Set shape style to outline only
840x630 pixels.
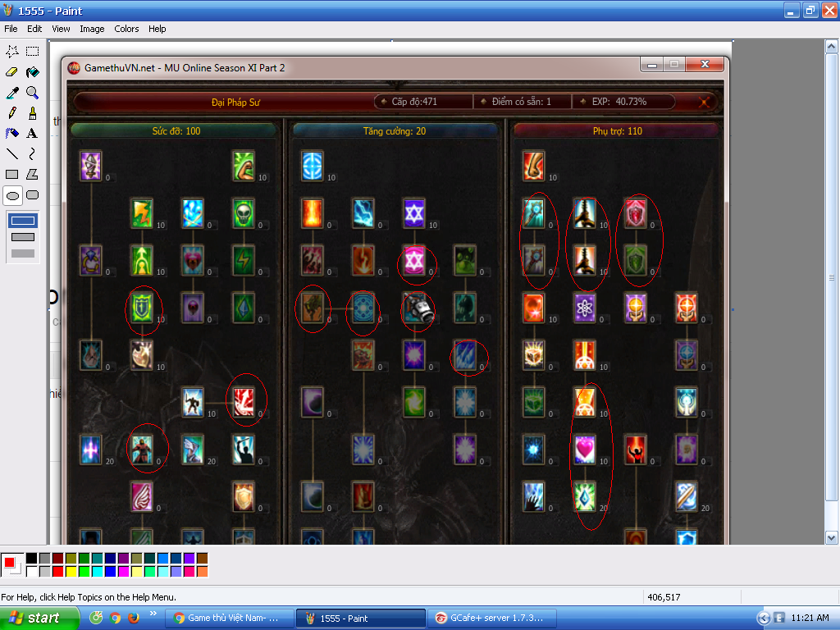23,220
